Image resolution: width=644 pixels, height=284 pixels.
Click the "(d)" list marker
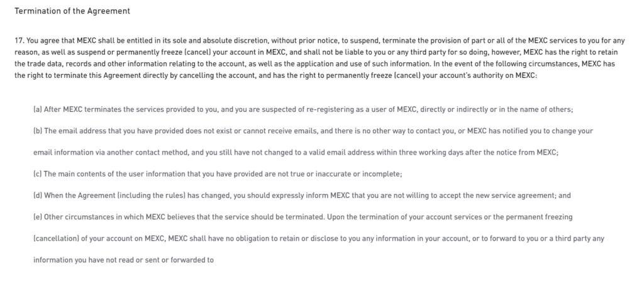[x=37, y=195]
